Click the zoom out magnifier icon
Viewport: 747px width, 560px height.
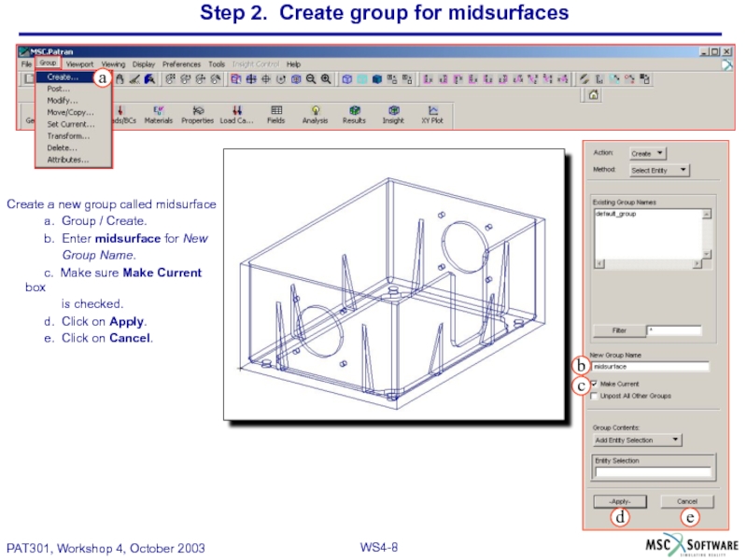click(311, 79)
